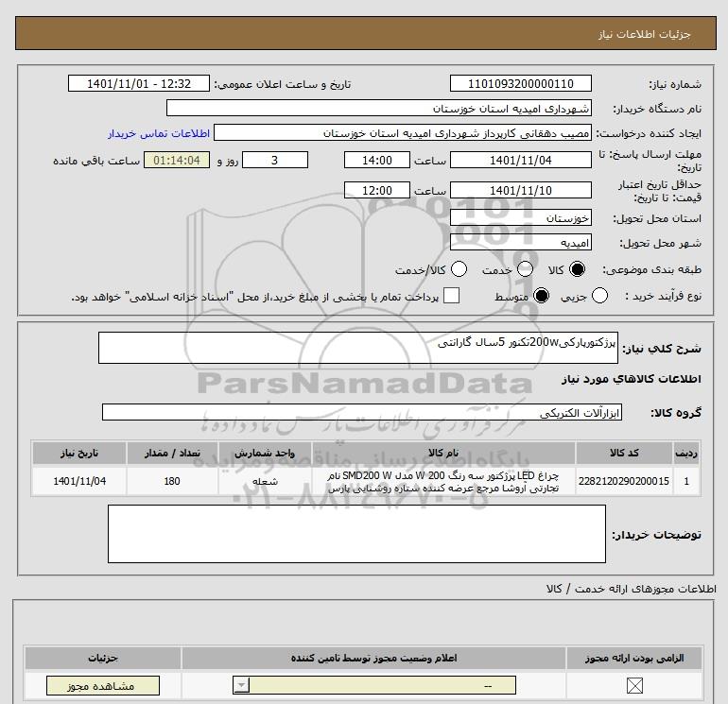Click the ردیف column header
The height and width of the screenshot is (704, 728).
tap(686, 453)
